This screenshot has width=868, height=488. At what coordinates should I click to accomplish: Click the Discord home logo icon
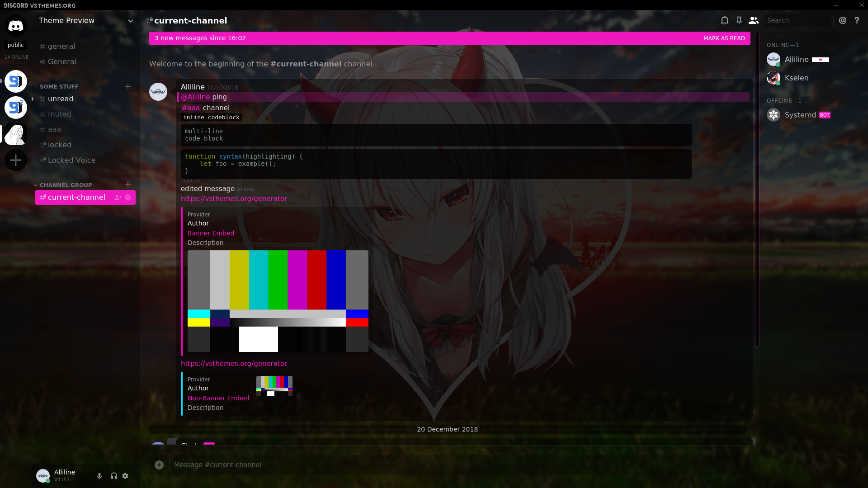click(16, 26)
